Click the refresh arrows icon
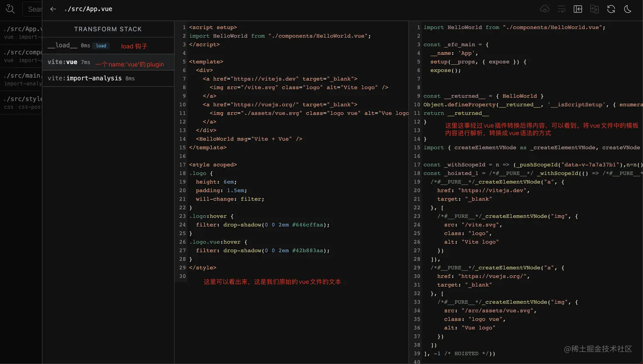Image resolution: width=643 pixels, height=364 pixels. point(611,9)
